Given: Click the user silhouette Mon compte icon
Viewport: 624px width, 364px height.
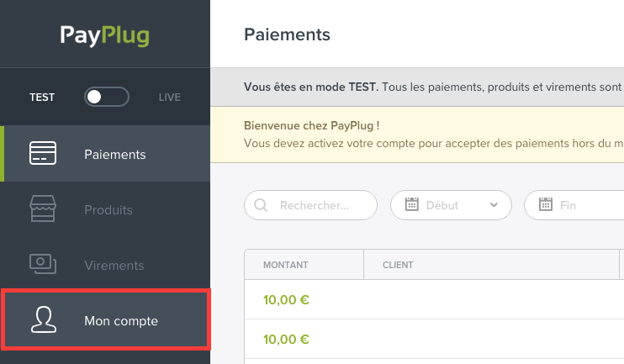Looking at the screenshot, I should 44,319.
